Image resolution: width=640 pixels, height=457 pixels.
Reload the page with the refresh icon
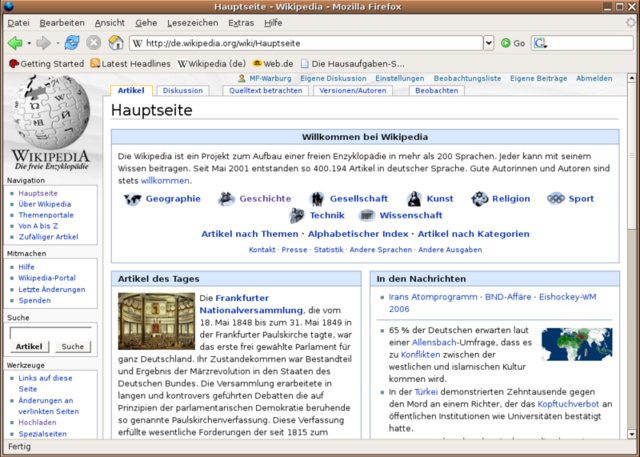point(72,42)
